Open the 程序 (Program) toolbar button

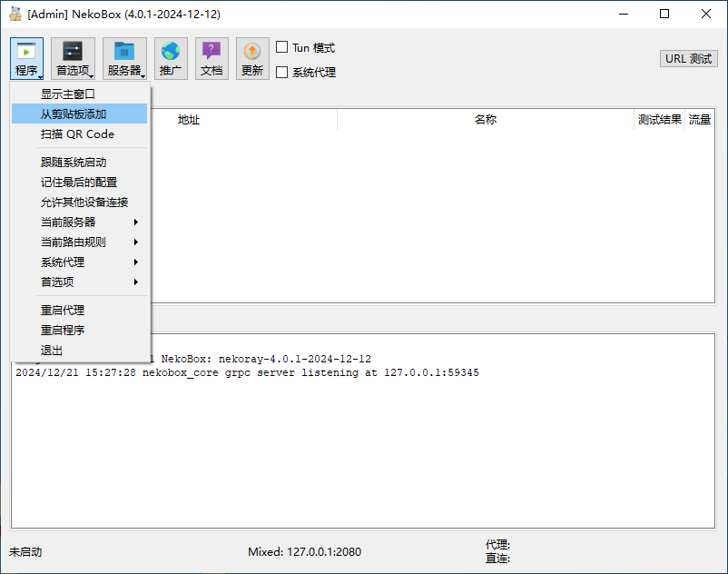(x=26, y=58)
